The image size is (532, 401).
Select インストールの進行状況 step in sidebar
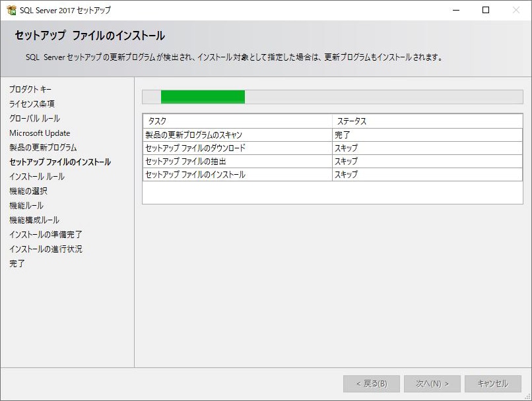pos(46,249)
